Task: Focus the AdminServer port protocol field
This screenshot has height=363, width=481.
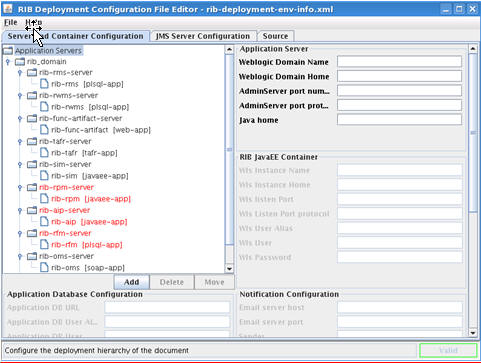Action: [399, 105]
